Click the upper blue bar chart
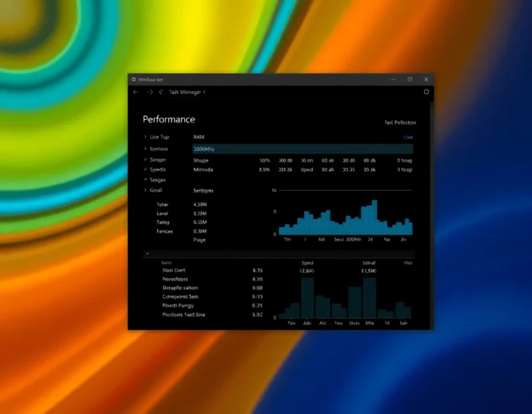532x414 pixels. [345, 218]
